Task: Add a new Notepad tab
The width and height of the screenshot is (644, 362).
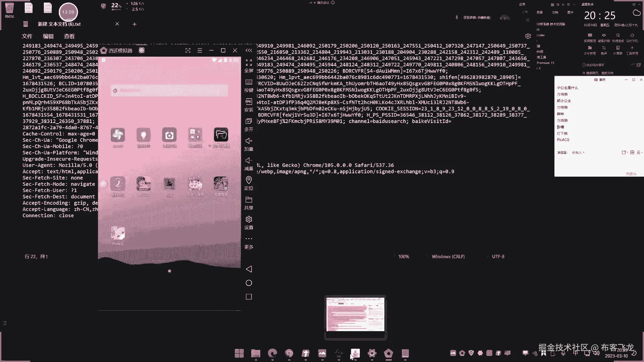Action: point(135,24)
